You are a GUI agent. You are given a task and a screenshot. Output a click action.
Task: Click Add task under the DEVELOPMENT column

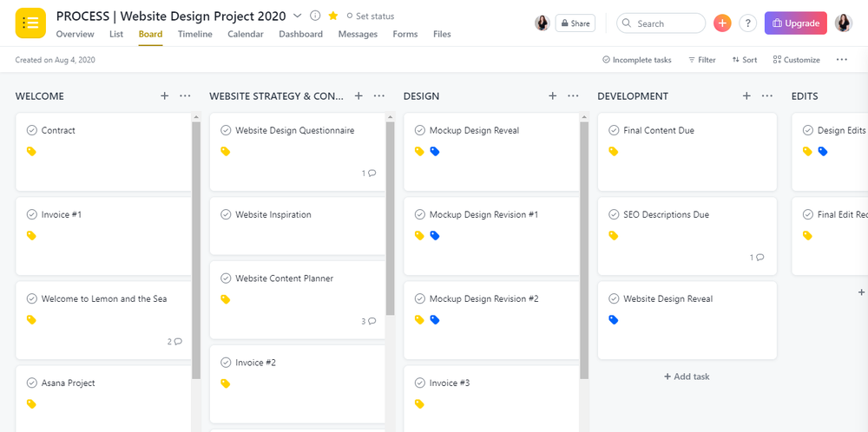pos(687,376)
